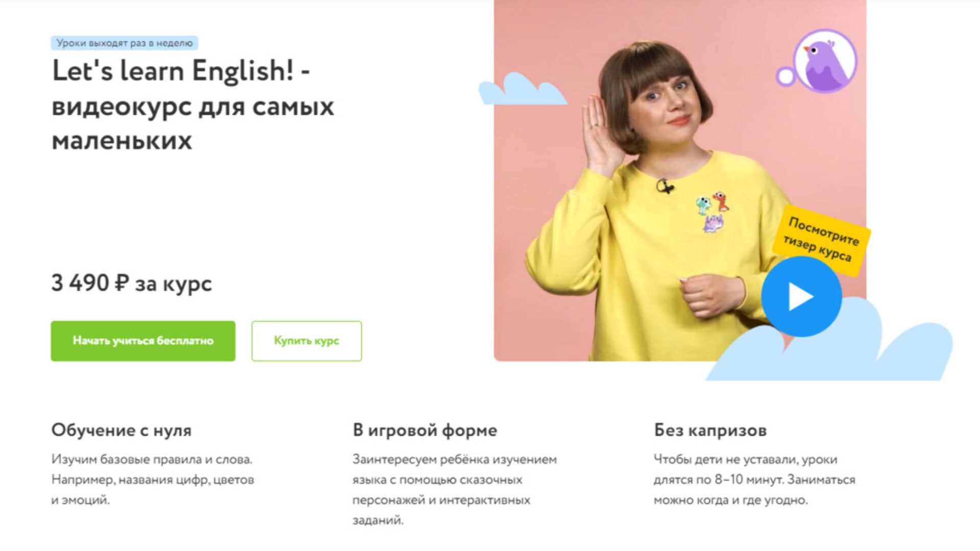Image resolution: width=980 pixels, height=551 pixels.
Task: Click the text about 8–10 minute lessons
Action: click(754, 480)
